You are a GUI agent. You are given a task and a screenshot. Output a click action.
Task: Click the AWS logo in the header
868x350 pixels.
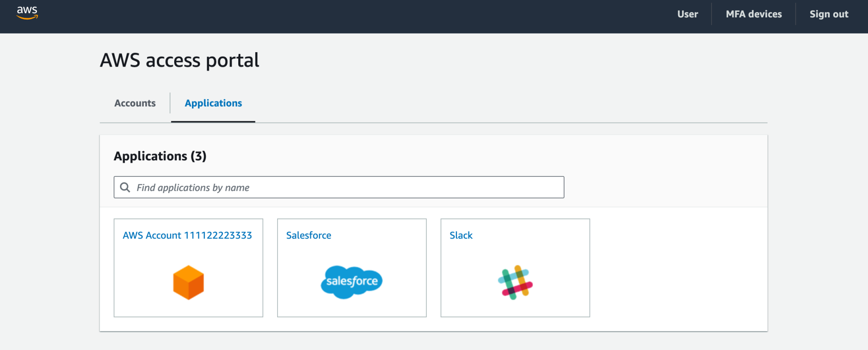click(x=27, y=13)
